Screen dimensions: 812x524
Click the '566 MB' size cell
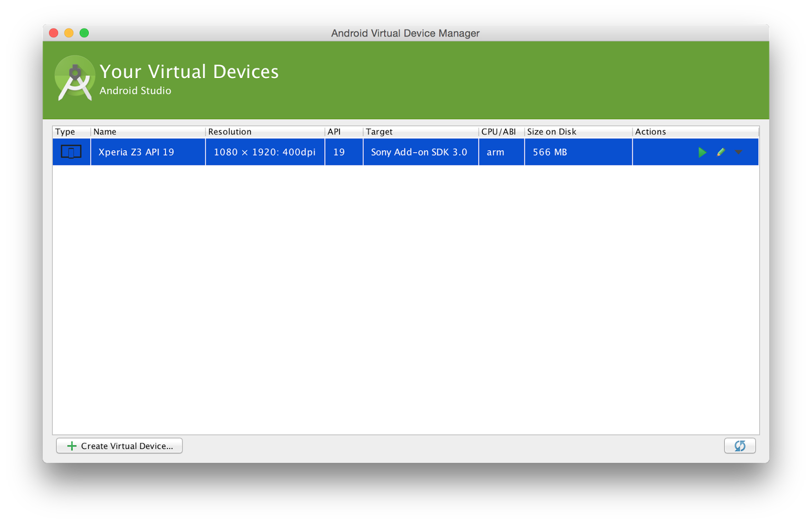tap(579, 152)
